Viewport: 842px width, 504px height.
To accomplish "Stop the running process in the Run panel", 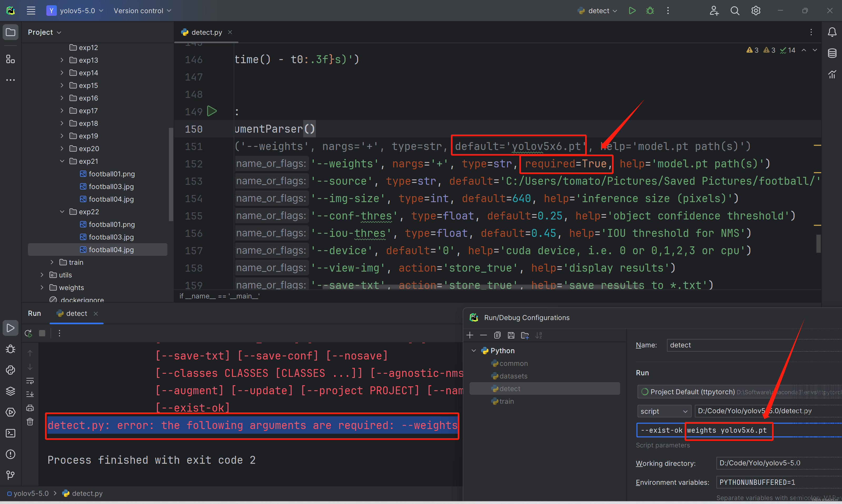I will tap(42, 333).
